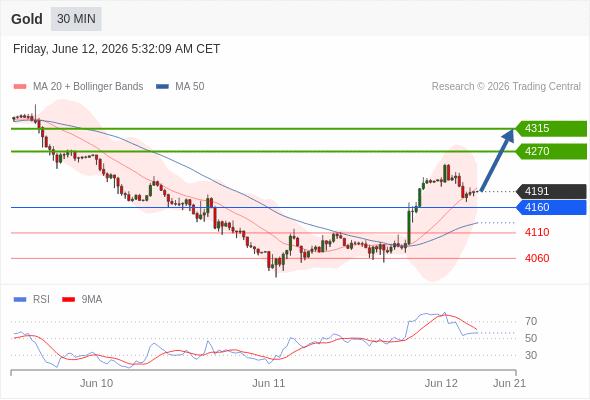Viewport: 590px width, 400px height.
Task: Click the 9MA legend label
Action: [x=92, y=300]
